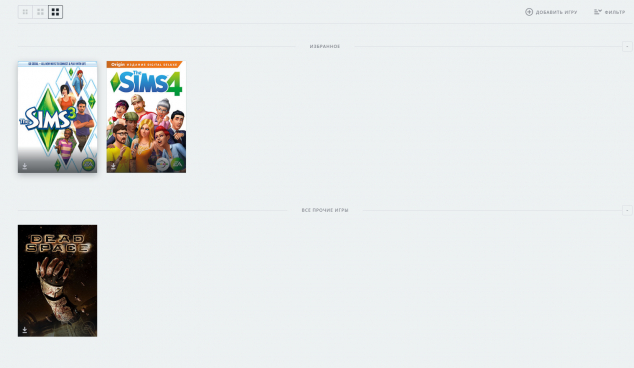
Task: Click the filter icon beside Фильтр
Action: tap(598, 12)
